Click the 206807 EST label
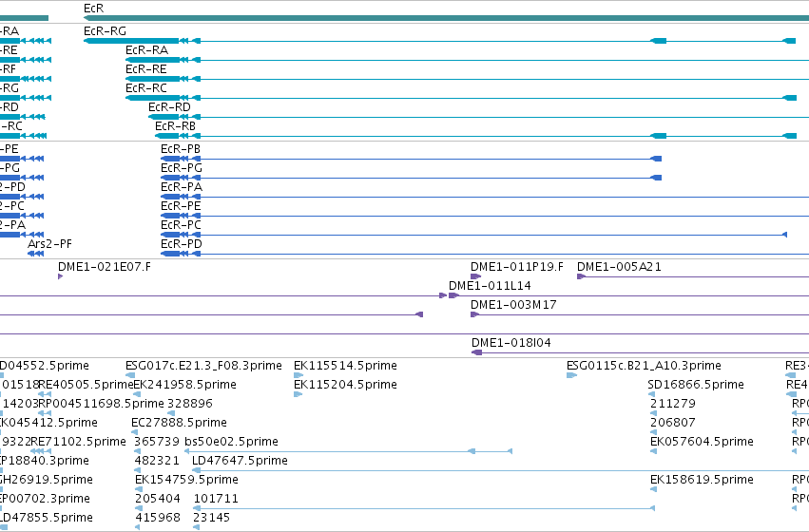 coord(673,424)
